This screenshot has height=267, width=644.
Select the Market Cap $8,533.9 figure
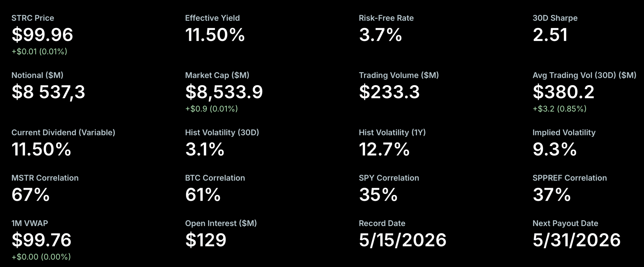click(x=224, y=92)
